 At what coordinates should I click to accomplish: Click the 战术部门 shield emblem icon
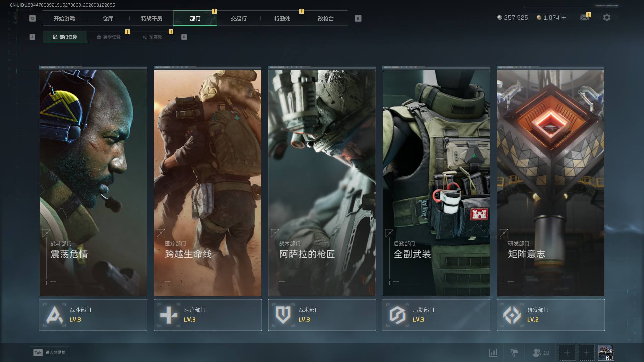coord(283,315)
